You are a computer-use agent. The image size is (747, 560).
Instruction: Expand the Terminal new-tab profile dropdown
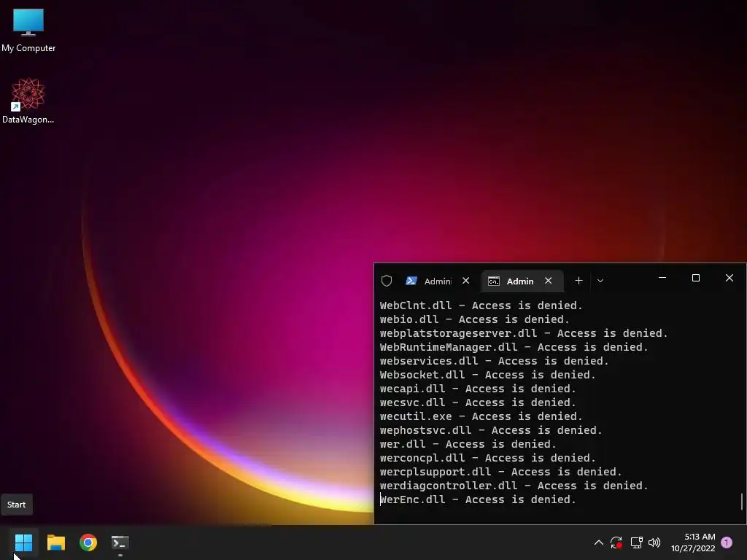600,281
